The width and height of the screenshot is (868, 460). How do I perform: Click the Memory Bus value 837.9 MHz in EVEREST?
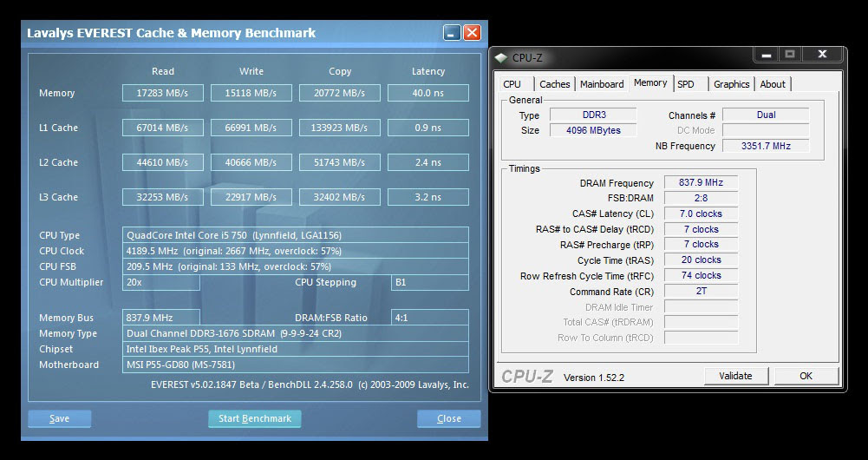click(161, 318)
